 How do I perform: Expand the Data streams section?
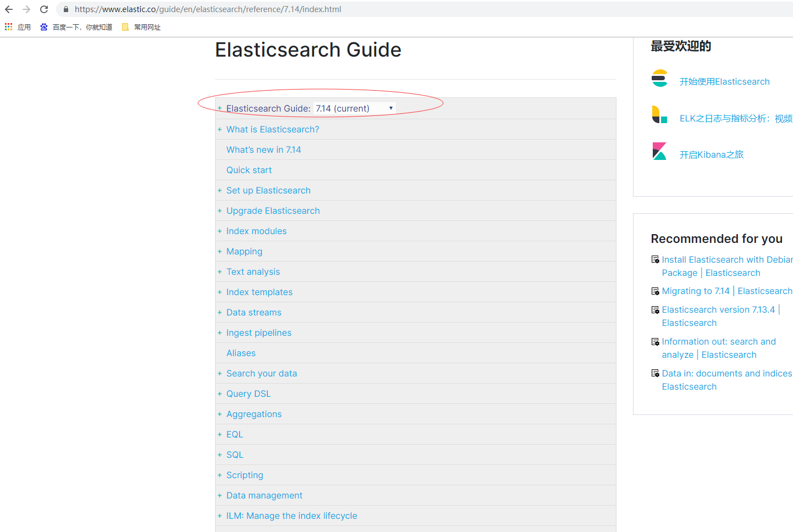(219, 313)
